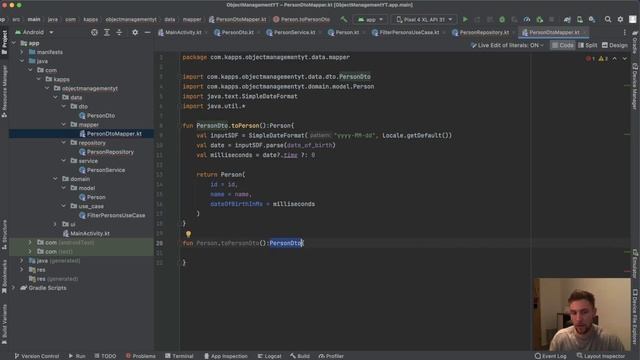Open Device File Explorer side panel
This screenshot has height=360, width=640.
coord(635,317)
